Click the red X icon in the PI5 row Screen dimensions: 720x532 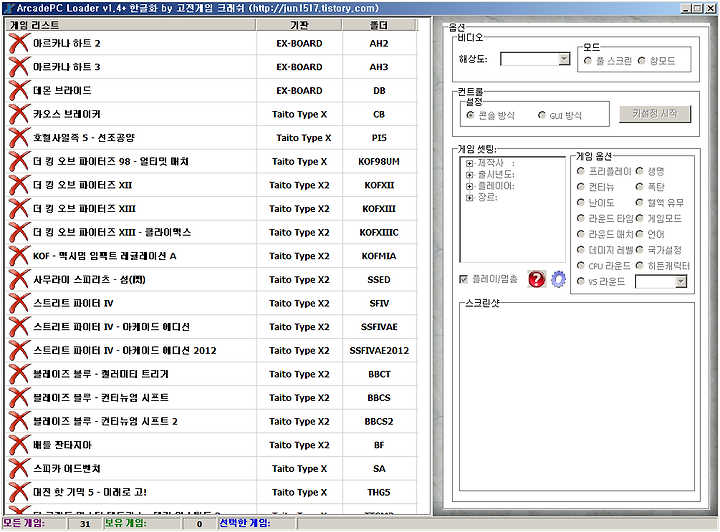(x=19, y=138)
